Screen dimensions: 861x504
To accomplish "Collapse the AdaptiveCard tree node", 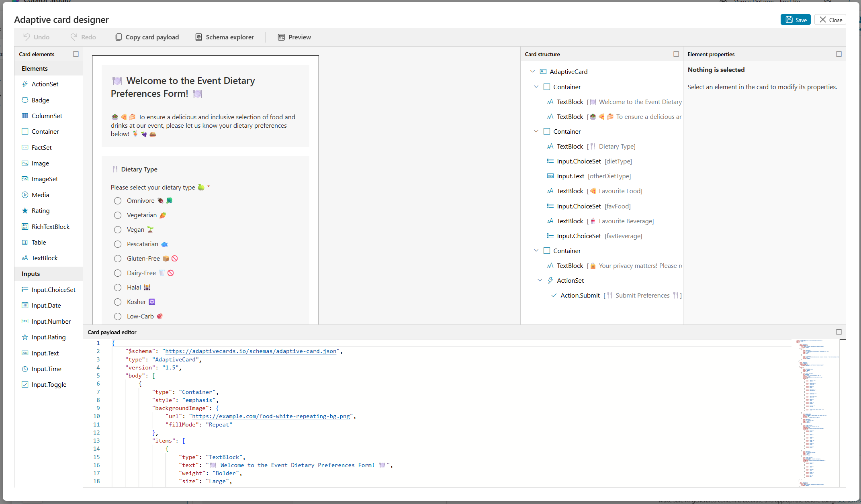I will coord(532,71).
